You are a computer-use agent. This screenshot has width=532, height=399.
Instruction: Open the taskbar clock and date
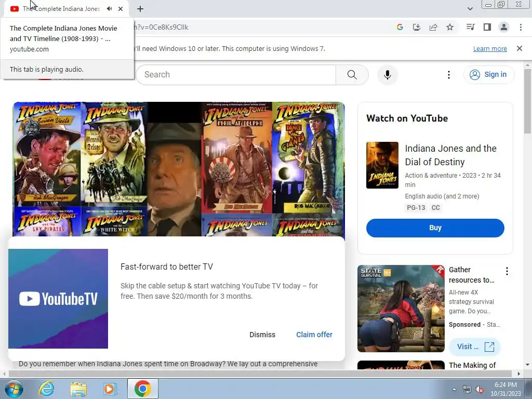[506, 389]
